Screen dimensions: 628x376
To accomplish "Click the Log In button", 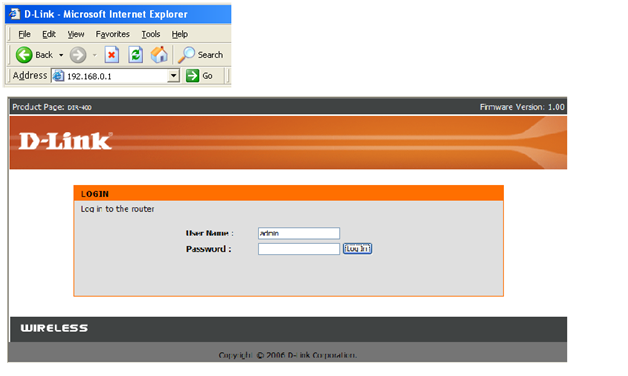I will pyautogui.click(x=357, y=249).
